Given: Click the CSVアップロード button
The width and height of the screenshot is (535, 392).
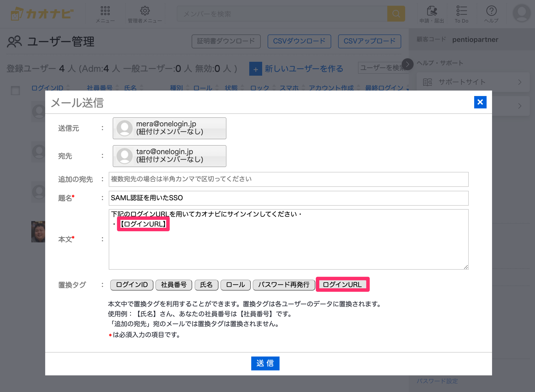Looking at the screenshot, I should coord(370,41).
